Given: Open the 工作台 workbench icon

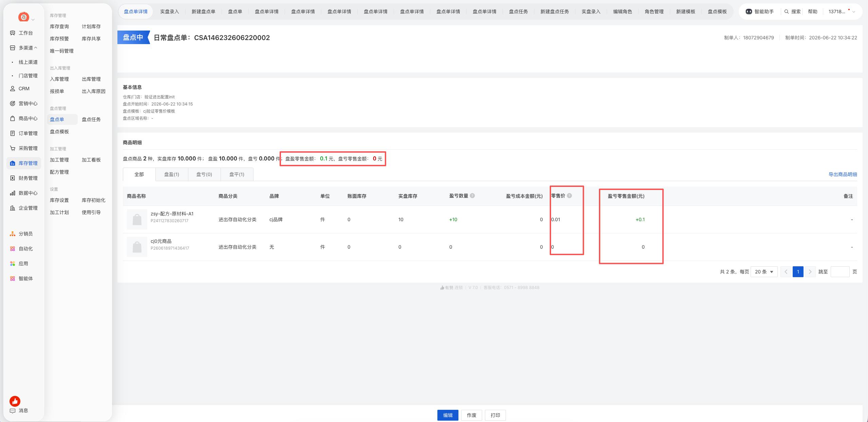Looking at the screenshot, I should click(13, 33).
